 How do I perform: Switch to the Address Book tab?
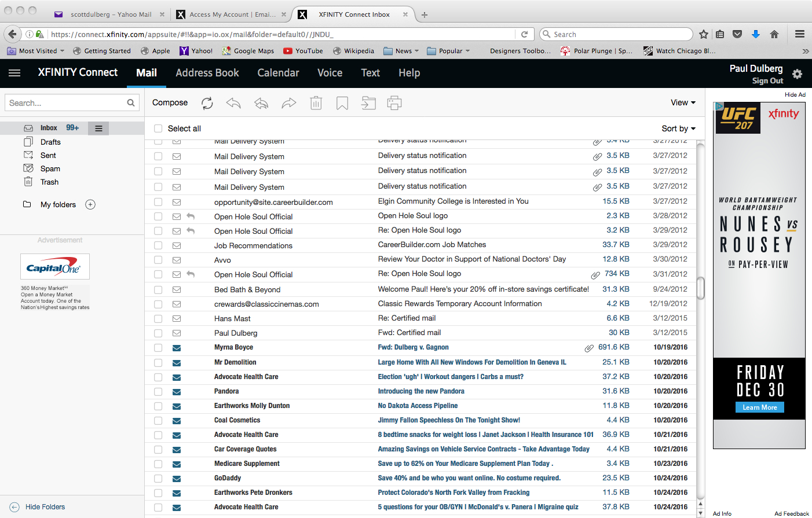coord(207,73)
